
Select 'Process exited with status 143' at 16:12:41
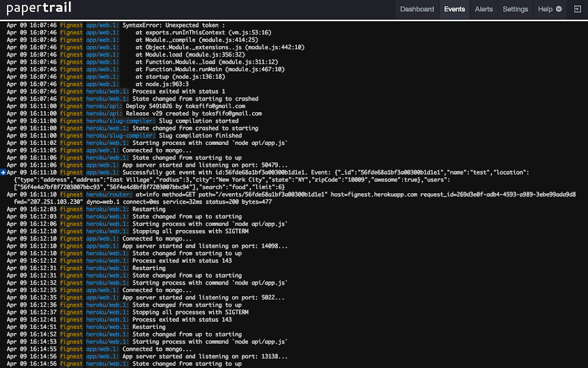click(x=182, y=320)
